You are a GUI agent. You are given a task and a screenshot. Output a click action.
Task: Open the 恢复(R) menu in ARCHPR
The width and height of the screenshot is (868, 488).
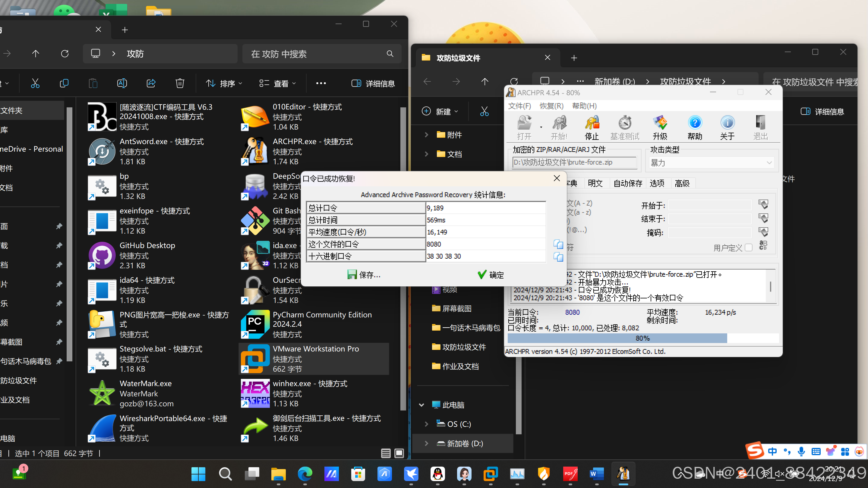coord(551,106)
